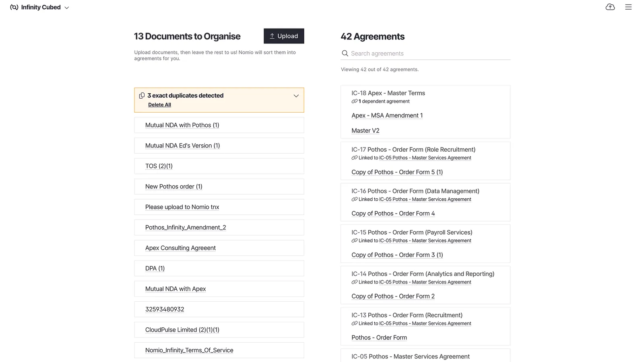Image resolution: width=644 pixels, height=362 pixels.
Task: Click the Upload button
Action: coord(284,36)
